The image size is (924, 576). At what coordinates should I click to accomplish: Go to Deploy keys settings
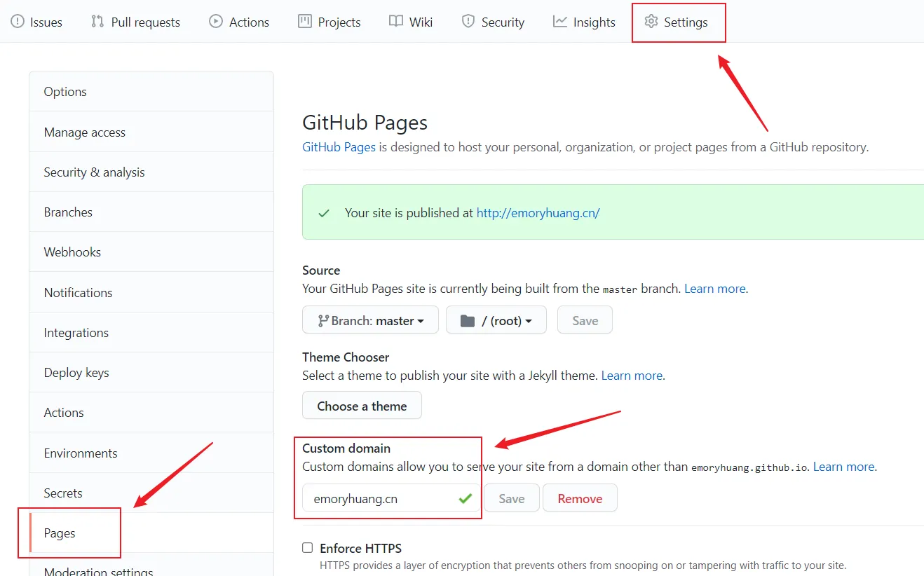76,373
